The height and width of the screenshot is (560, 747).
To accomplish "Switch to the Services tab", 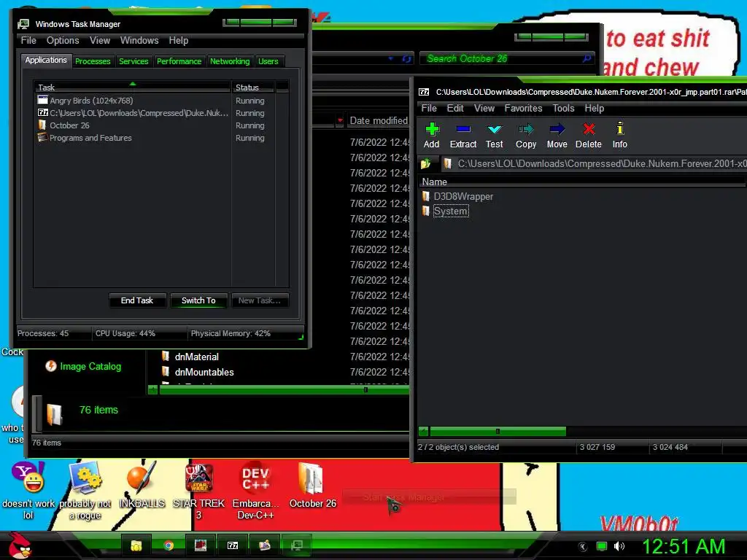I will click(133, 61).
